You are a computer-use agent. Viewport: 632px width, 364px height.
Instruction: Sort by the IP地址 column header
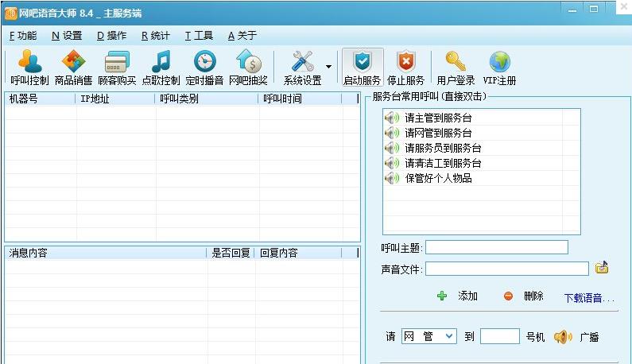(115, 99)
